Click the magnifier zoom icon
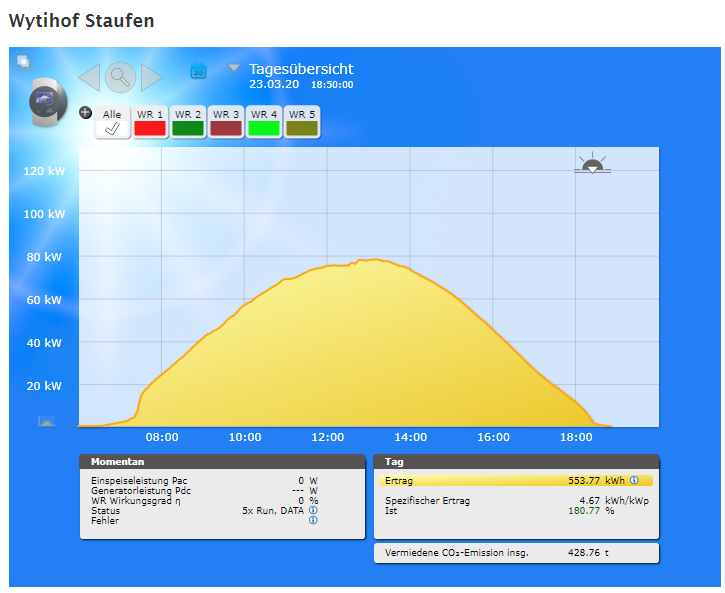 (120, 77)
